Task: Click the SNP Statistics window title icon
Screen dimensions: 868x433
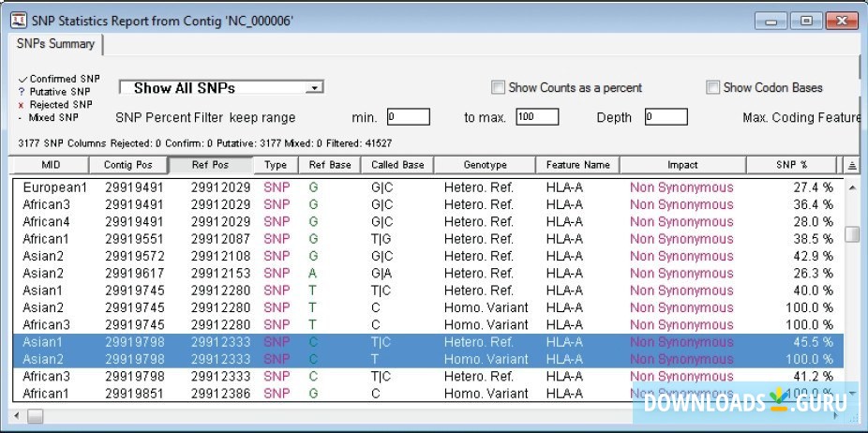Action: pyautogui.click(x=18, y=21)
